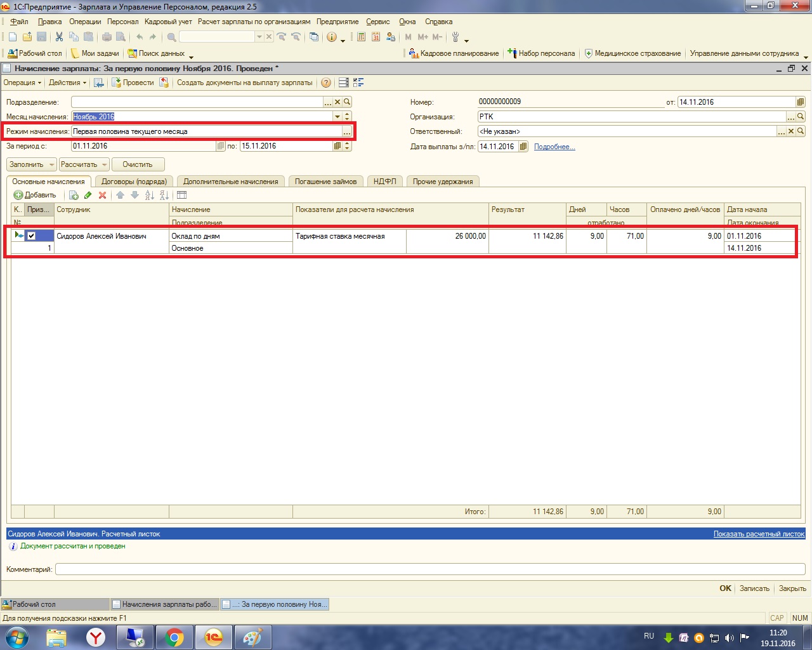This screenshot has width=812, height=650.
Task: Switch to the НДФЛ tab
Action: (x=385, y=182)
